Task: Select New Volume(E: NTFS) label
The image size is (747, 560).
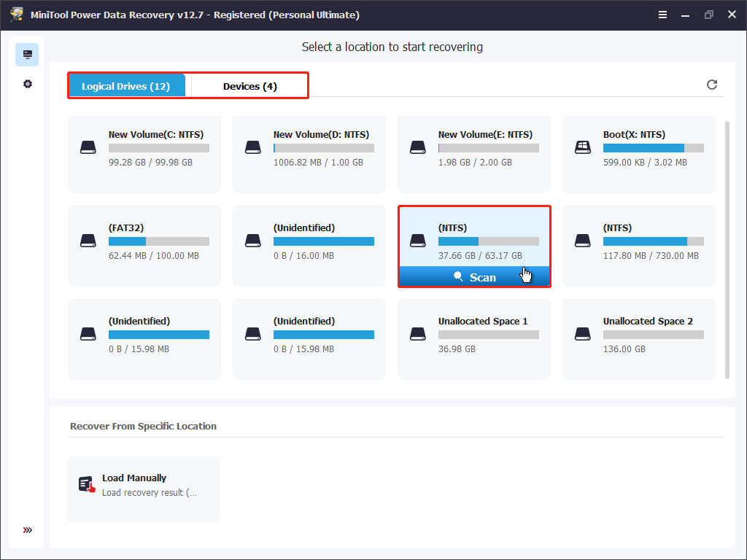Action: pos(485,135)
